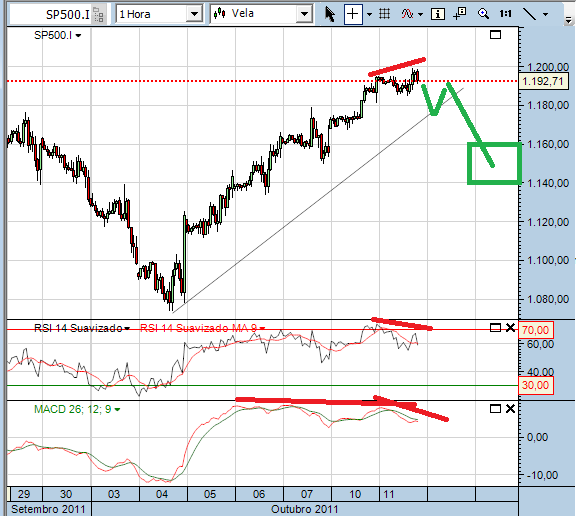Click the date 05 on time axis
The image size is (576, 516).
[x=210, y=494]
